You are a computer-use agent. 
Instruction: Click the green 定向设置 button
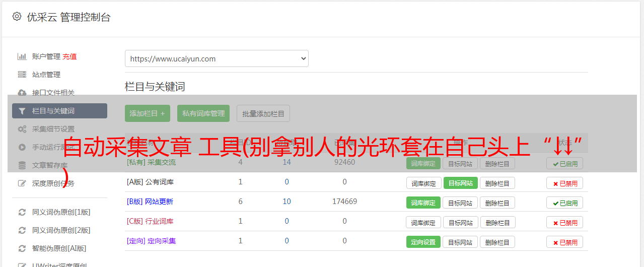pyautogui.click(x=423, y=242)
